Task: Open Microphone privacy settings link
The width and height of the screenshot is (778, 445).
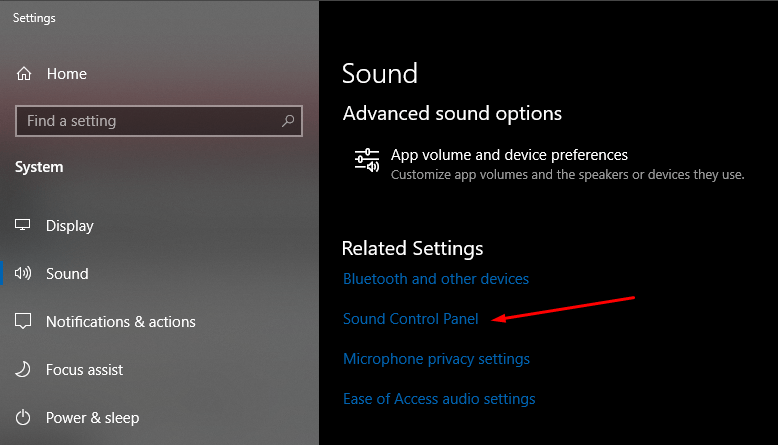Action: point(436,359)
